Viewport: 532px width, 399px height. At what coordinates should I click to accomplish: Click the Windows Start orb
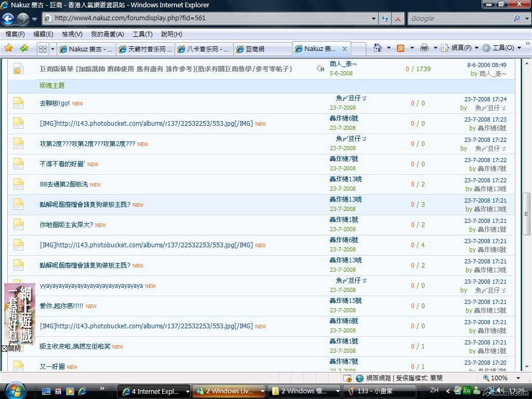(15, 390)
